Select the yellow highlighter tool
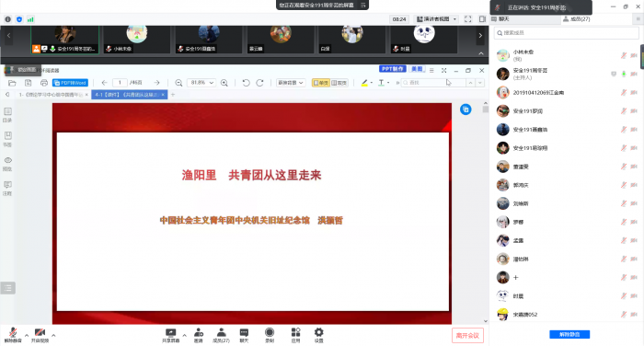 click(x=364, y=83)
